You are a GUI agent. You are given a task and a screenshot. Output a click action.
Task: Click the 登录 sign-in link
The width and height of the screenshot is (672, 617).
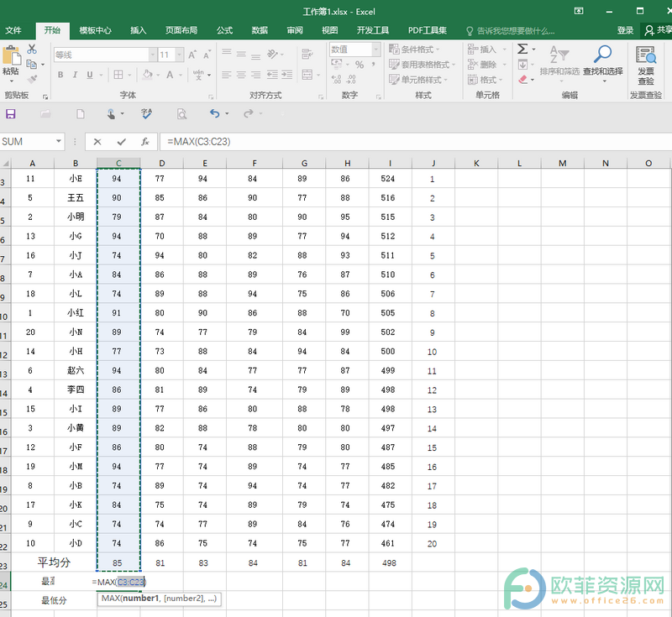pyautogui.click(x=625, y=30)
